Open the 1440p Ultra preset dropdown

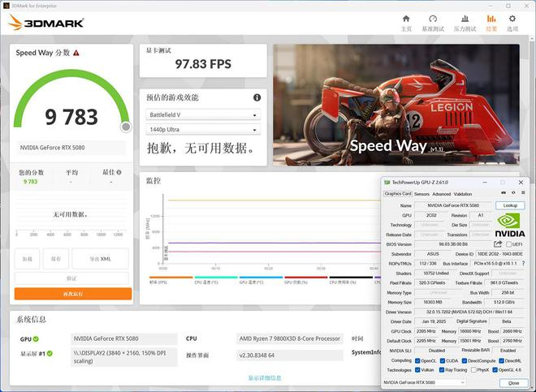pos(203,130)
